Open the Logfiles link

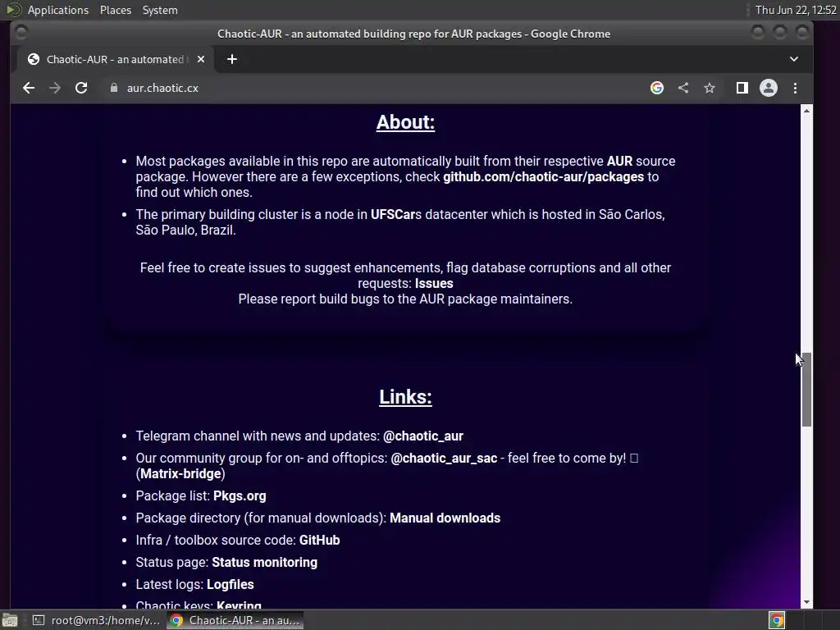(231, 584)
